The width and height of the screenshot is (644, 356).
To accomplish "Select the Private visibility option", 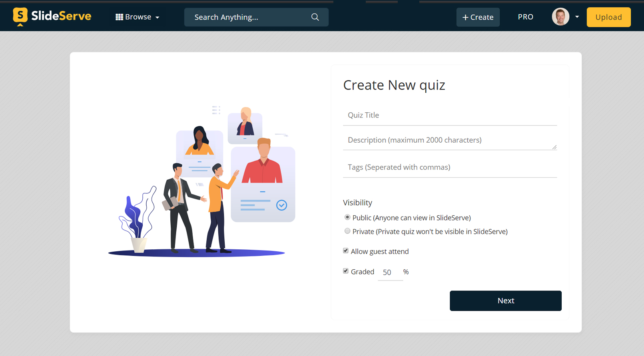I will tap(347, 231).
